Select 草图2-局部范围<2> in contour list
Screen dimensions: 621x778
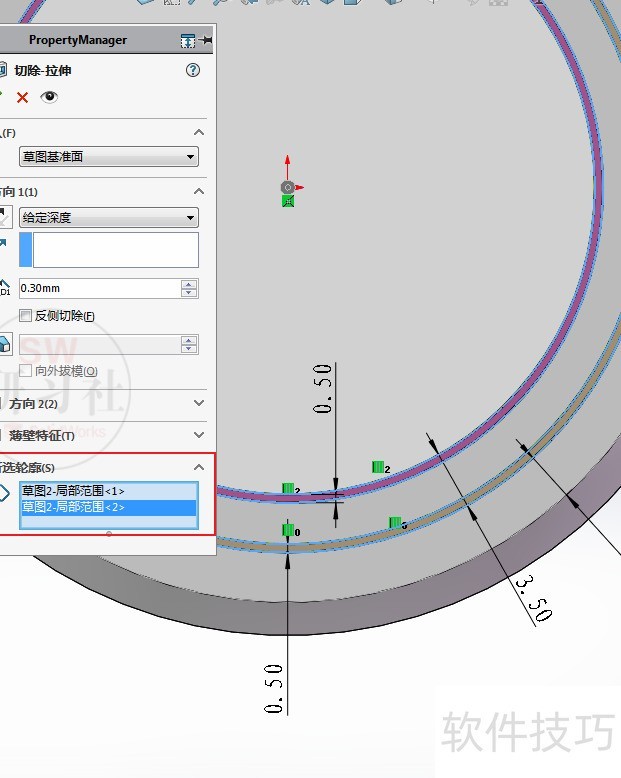73,507
